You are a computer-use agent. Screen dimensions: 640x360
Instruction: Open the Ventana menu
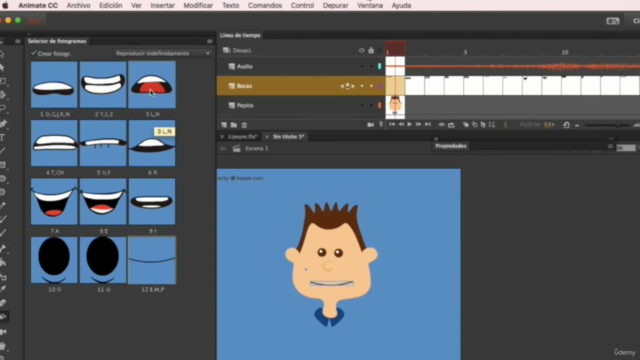click(x=370, y=5)
